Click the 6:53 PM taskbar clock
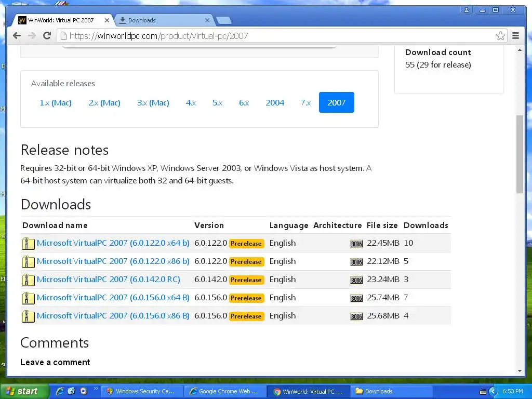Image resolution: width=532 pixels, height=399 pixels. point(513,392)
